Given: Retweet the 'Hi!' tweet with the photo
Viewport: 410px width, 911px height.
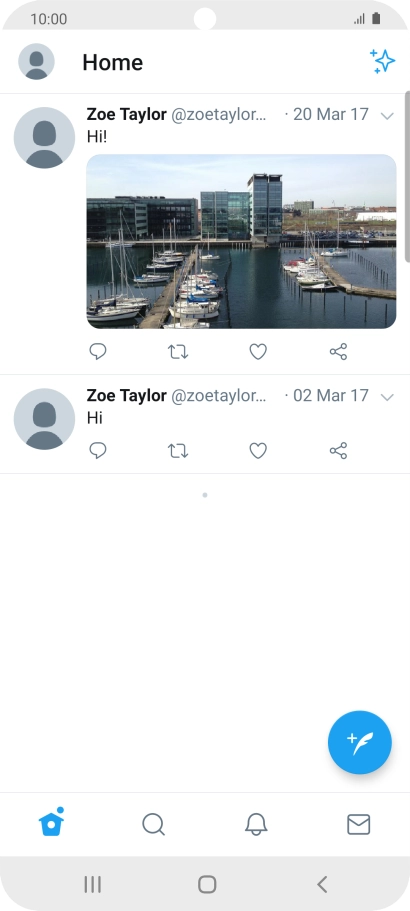Looking at the screenshot, I should pos(178,352).
